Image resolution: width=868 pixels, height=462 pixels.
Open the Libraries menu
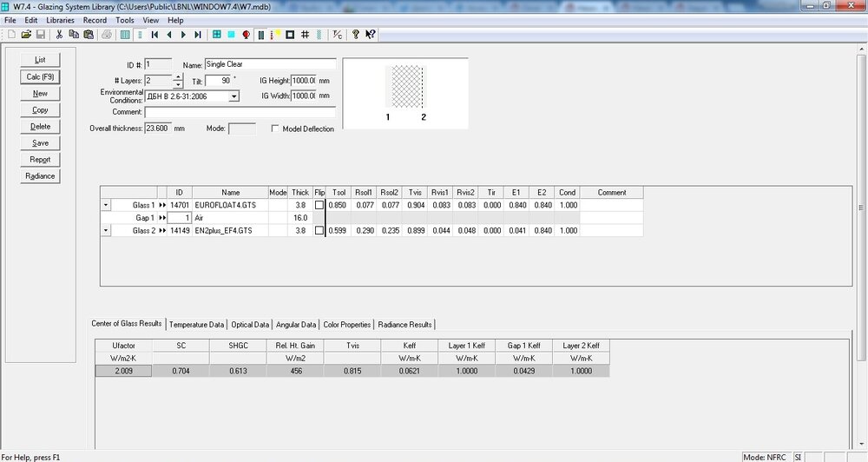[x=61, y=20]
